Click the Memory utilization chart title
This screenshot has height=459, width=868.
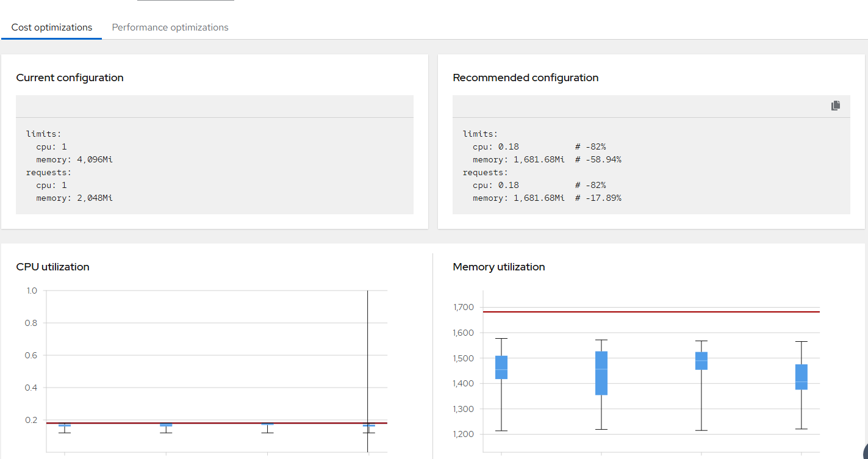click(x=499, y=267)
